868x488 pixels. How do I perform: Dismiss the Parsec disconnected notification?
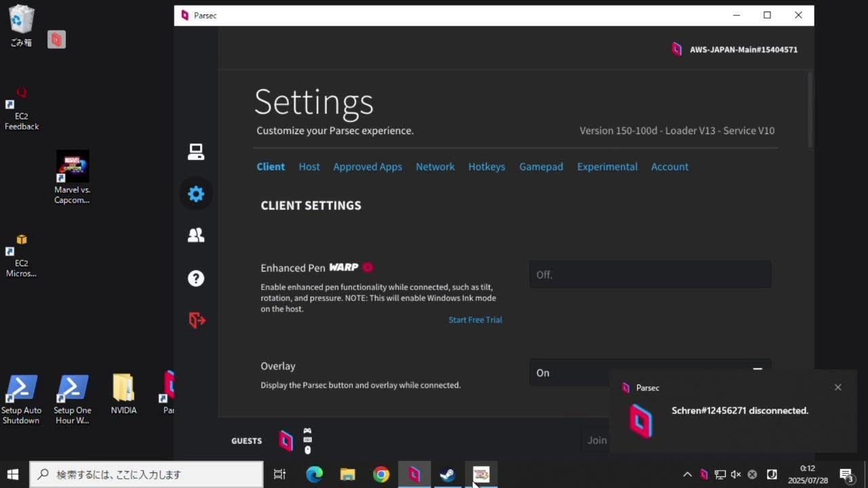pos(837,388)
